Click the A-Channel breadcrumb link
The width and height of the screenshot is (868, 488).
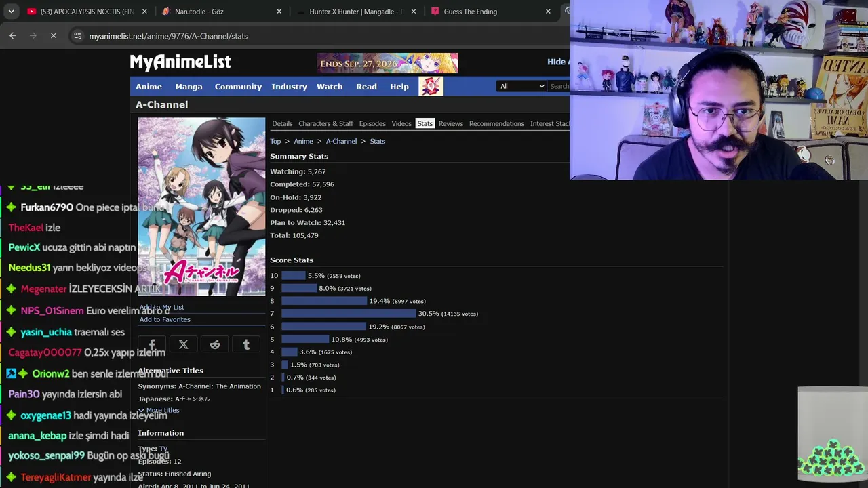coord(341,141)
